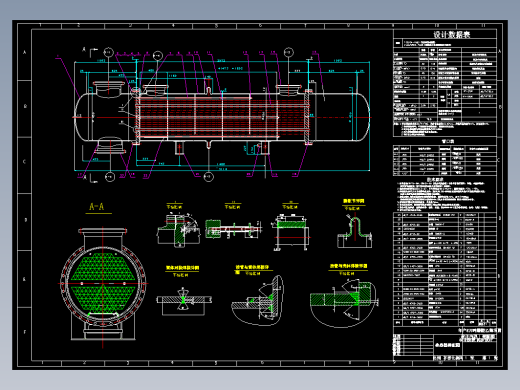Select the green hatched nozzle pipe detail
520x390 pixels.
pyautogui.click(x=292, y=233)
